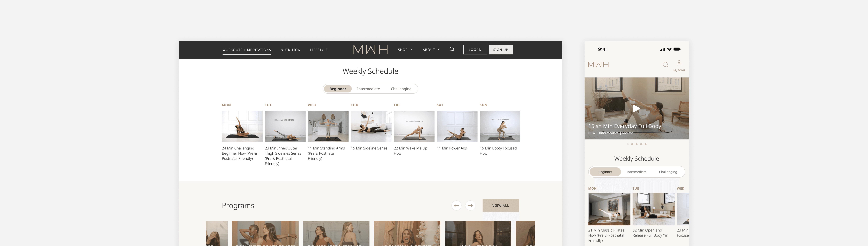Viewport: 868px width, 246px height.
Task: Play the 15ish Min Everyday Full Body video
Action: [x=636, y=108]
